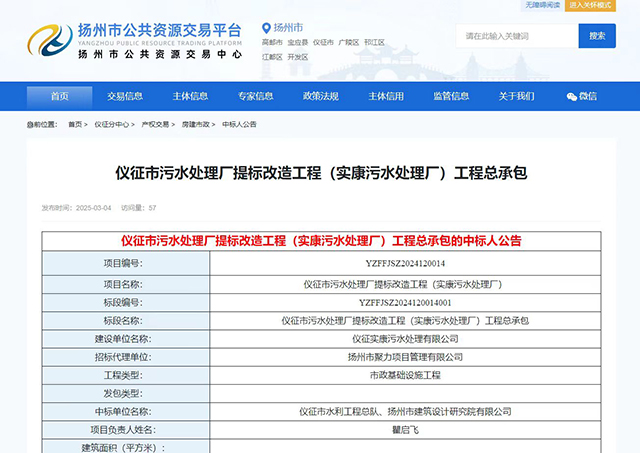Screen dimensions: 640x453
Task: Click the 招标代理单位 label cell
Action: (x=126, y=358)
